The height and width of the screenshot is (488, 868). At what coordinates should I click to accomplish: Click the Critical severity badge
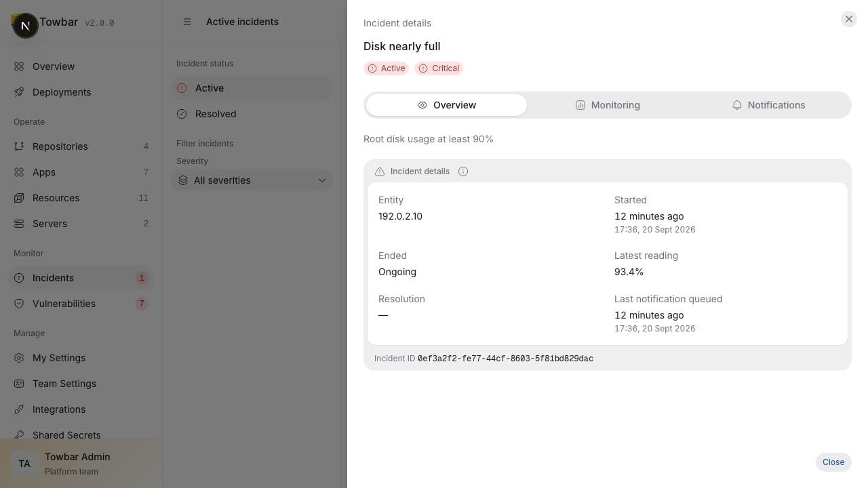(x=439, y=68)
